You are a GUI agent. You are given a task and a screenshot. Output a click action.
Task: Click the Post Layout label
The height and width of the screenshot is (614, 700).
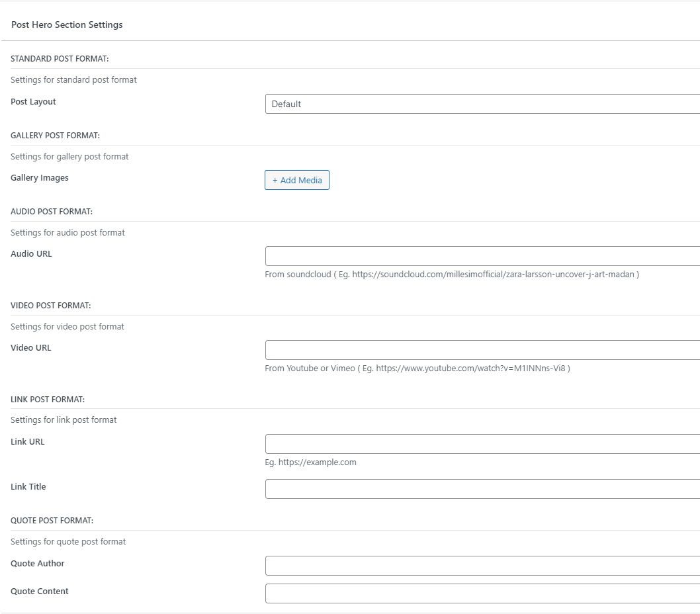pos(33,102)
